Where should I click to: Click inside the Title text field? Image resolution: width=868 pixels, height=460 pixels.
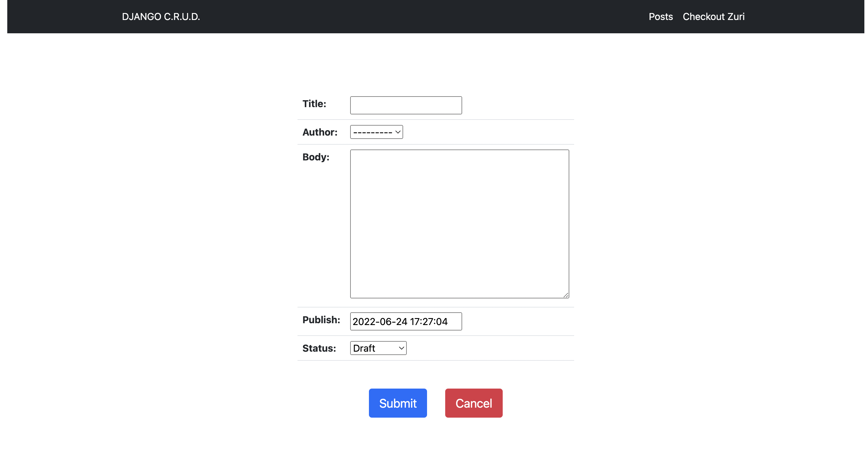coord(406,105)
